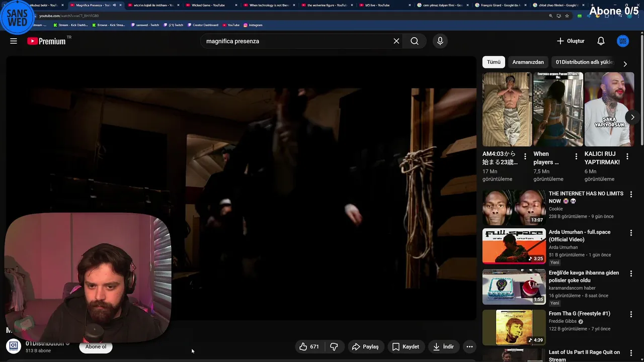Mute the Magnifica Presenza tab audio icon

click(x=115, y=5)
